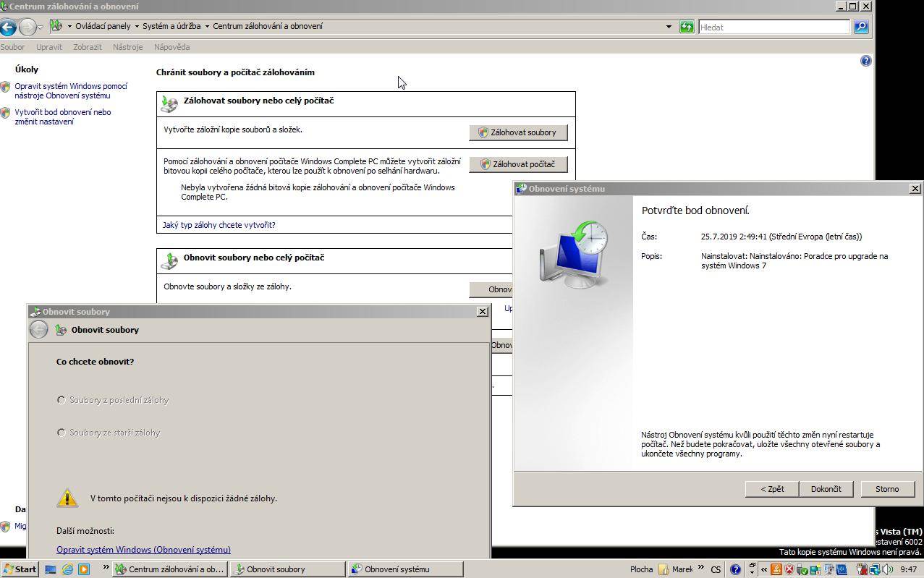
Task: Click the CS language indicator on taskbar
Action: pos(716,569)
